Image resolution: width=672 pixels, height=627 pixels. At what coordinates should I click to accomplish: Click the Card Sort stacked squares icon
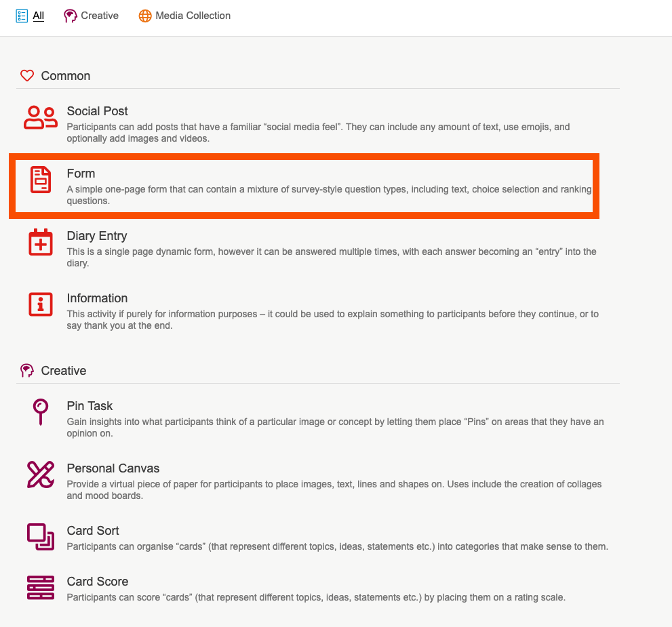41,536
